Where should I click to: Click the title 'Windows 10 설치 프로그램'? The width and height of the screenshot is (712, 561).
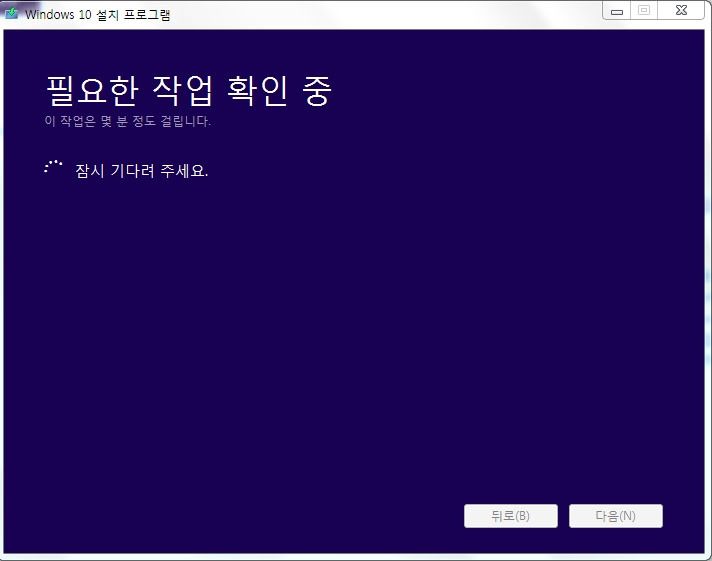point(98,14)
